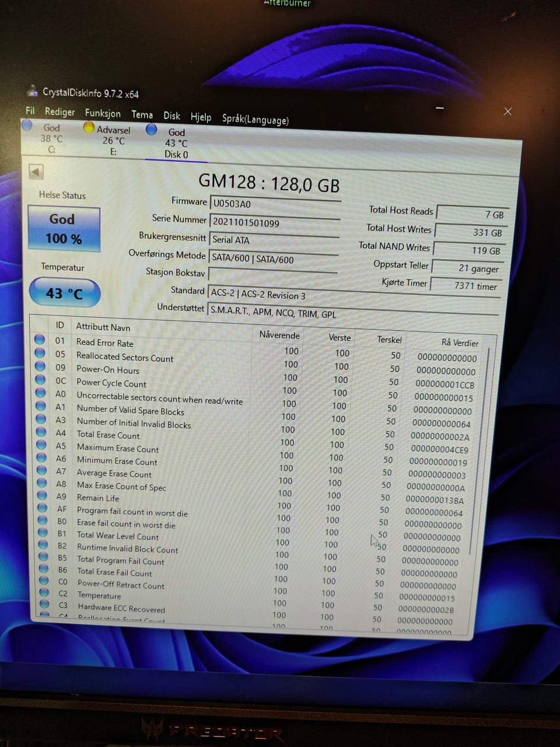Click the Total Host Reads value 7 GB
The width and height of the screenshot is (560, 747).
[x=473, y=214]
